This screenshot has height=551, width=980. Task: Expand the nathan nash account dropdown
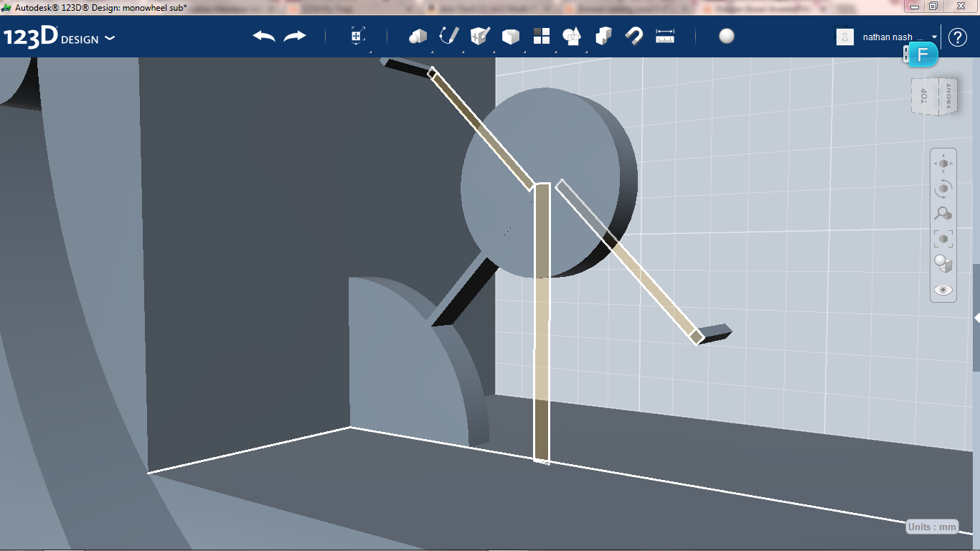pyautogui.click(x=935, y=37)
